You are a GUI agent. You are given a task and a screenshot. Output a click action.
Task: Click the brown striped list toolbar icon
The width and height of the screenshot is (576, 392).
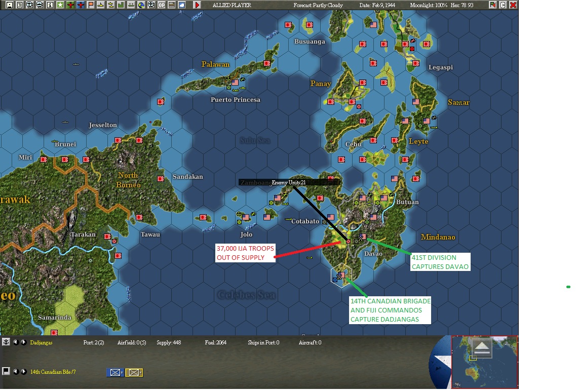pyautogui.click(x=171, y=5)
